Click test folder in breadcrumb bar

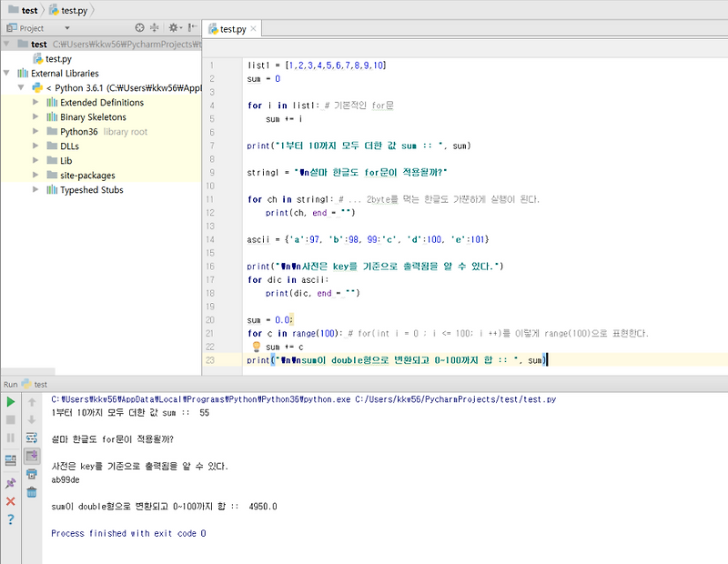click(24, 10)
